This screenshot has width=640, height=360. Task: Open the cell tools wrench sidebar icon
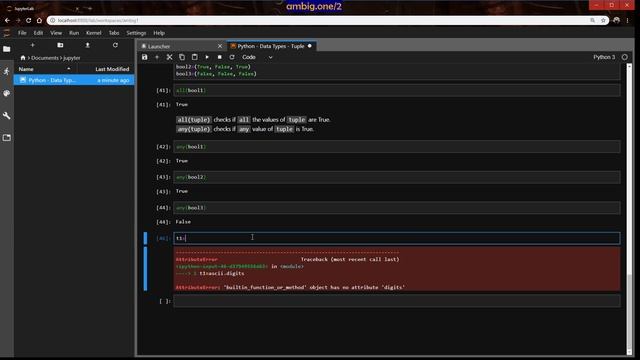[7, 116]
